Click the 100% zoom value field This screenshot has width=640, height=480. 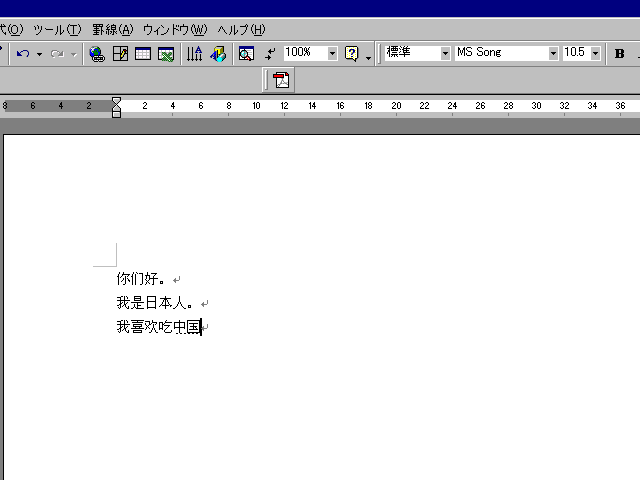point(305,53)
